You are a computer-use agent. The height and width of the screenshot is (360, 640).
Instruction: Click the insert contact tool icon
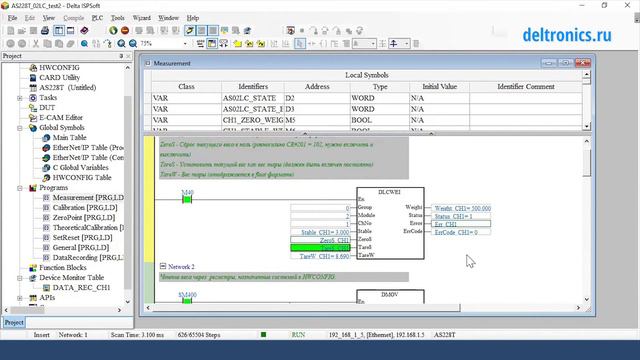[312, 43]
